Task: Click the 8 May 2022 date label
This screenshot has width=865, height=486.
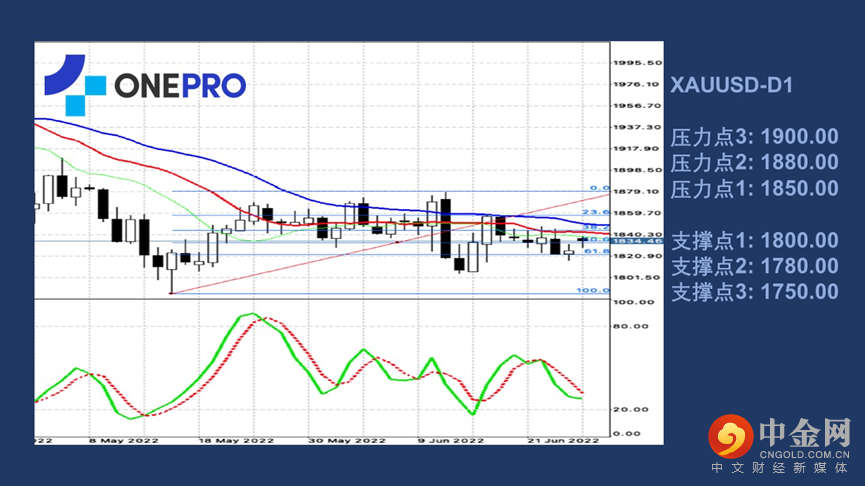Action: click(124, 441)
